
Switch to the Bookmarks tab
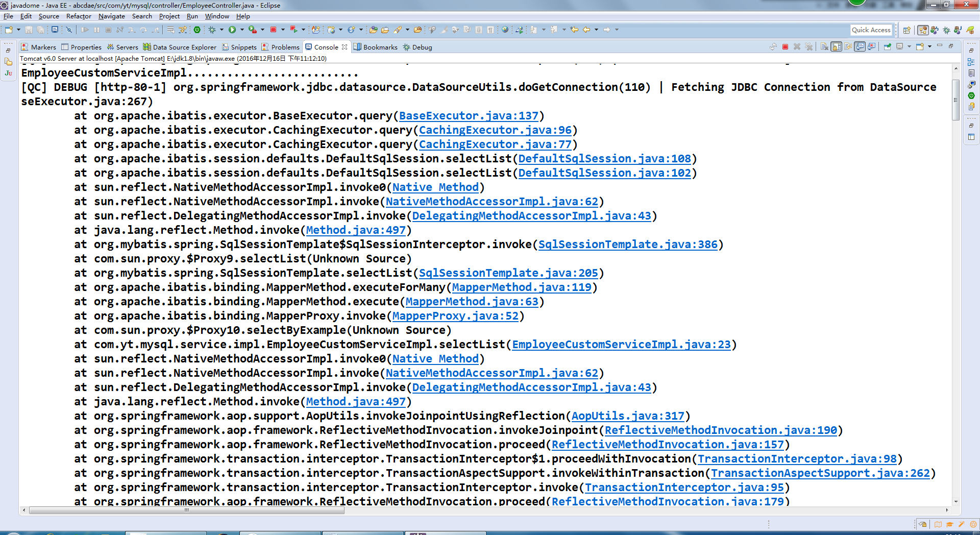tap(376, 47)
